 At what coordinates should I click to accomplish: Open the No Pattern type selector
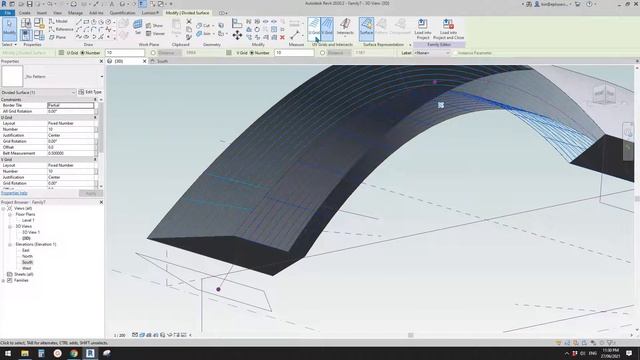coord(52,76)
